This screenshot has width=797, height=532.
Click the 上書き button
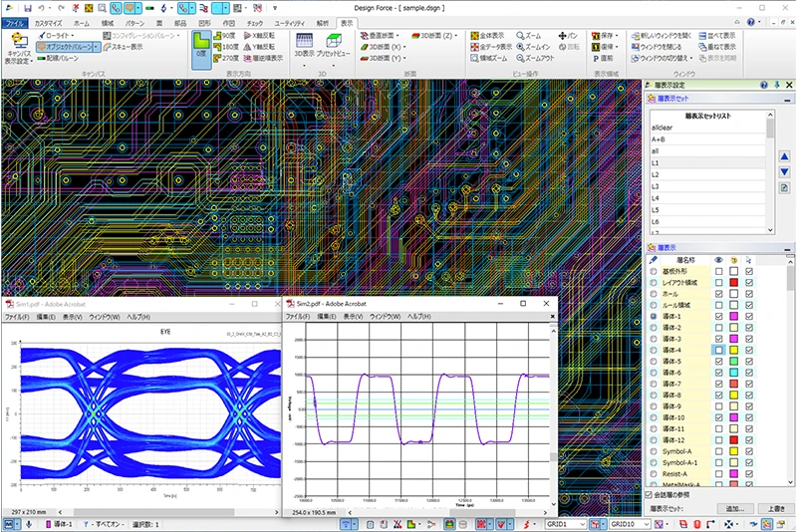coord(776,508)
